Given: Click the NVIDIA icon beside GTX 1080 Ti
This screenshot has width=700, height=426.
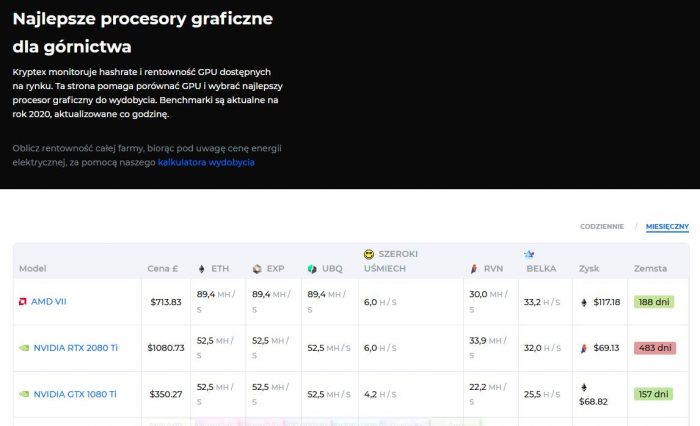Looking at the screenshot, I should coord(24,394).
